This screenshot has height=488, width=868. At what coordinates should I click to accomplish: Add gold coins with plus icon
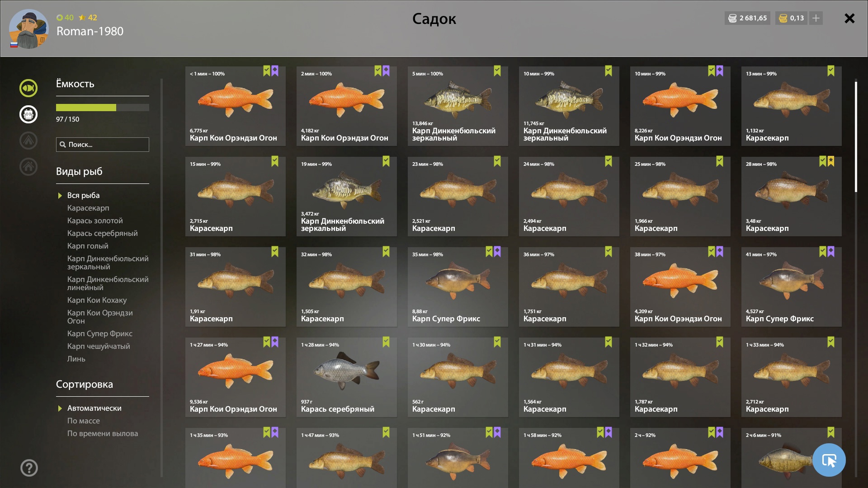click(816, 18)
